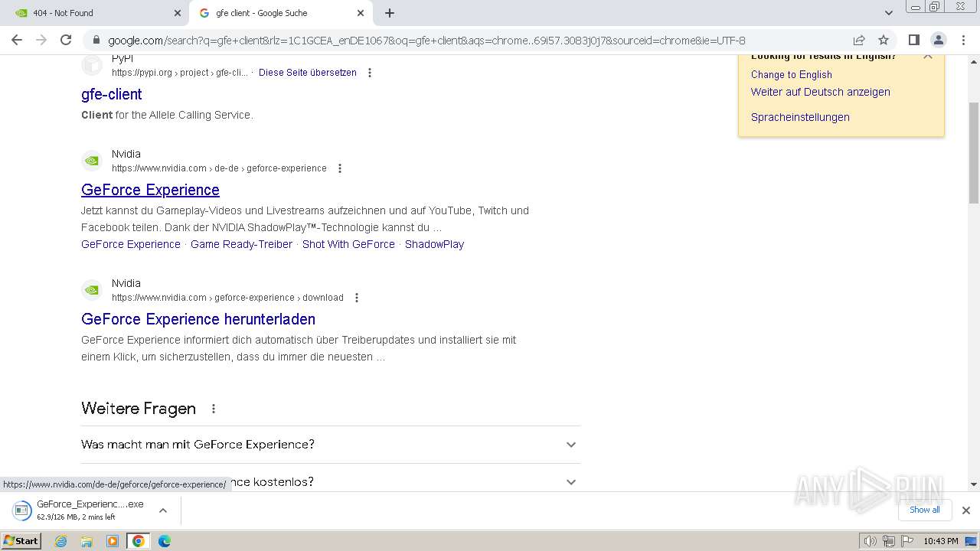Bookmark this page with the star icon
This screenshot has width=980, height=551.
coord(884,40)
